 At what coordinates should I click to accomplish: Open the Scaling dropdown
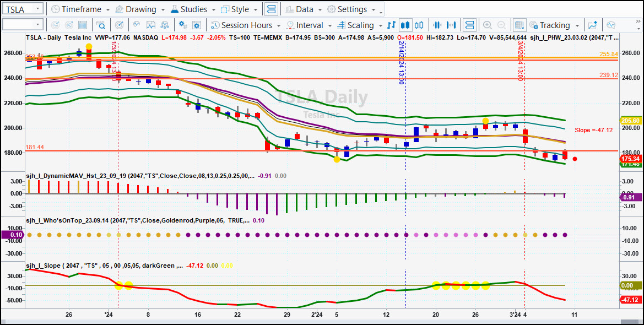tap(360, 25)
